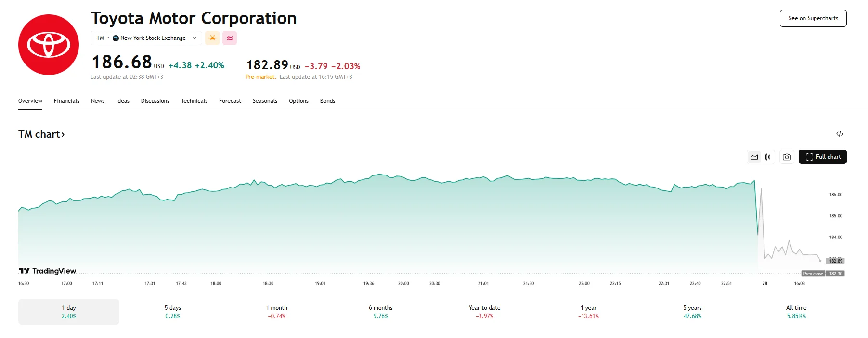The width and height of the screenshot is (868, 338).
Task: Click the Prev close price marker
Action: click(x=824, y=273)
